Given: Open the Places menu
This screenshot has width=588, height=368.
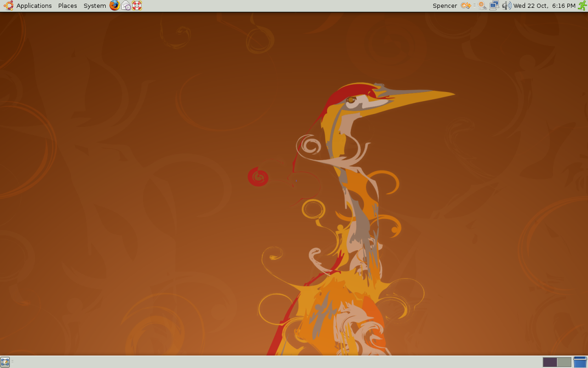Looking at the screenshot, I should click(x=68, y=6).
